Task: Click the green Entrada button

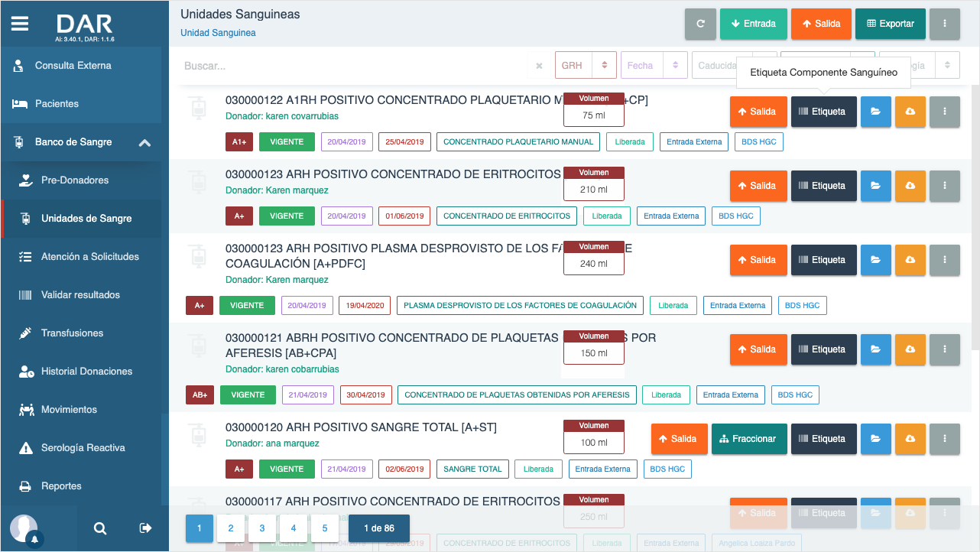Action: pos(753,24)
